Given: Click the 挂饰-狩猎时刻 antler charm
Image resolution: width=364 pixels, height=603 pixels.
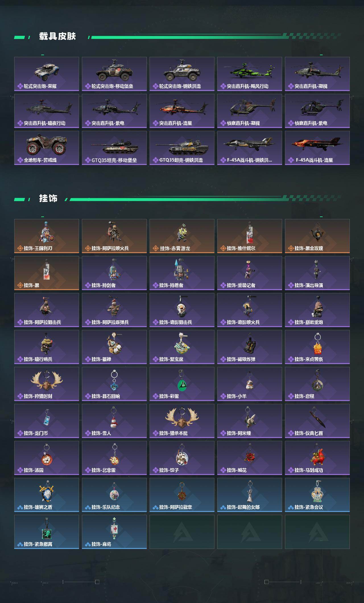Looking at the screenshot, I should (x=47, y=384).
